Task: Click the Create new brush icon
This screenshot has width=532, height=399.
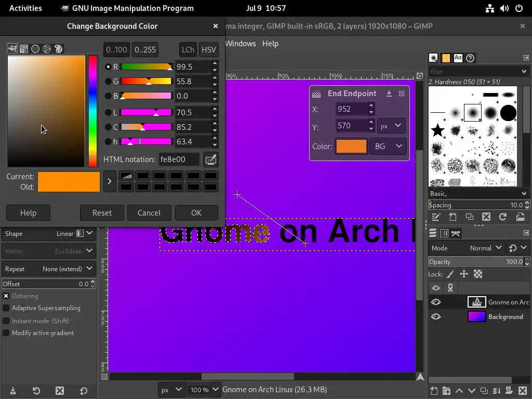Action: [x=453, y=217]
